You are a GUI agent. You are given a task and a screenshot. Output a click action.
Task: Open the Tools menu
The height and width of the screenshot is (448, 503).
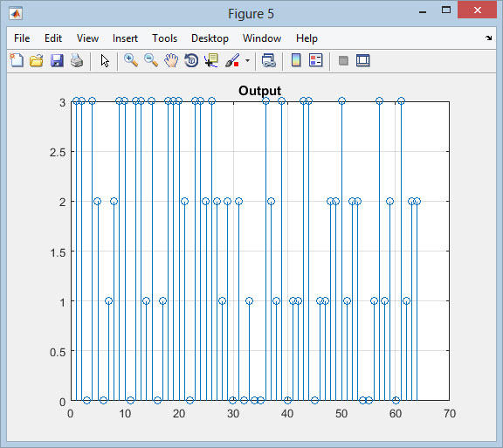164,38
